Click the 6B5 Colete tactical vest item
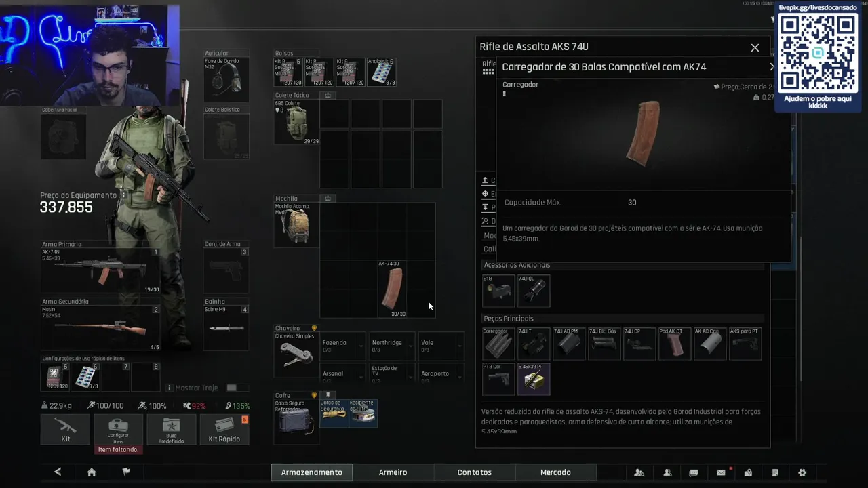The image size is (868, 488). [296, 122]
